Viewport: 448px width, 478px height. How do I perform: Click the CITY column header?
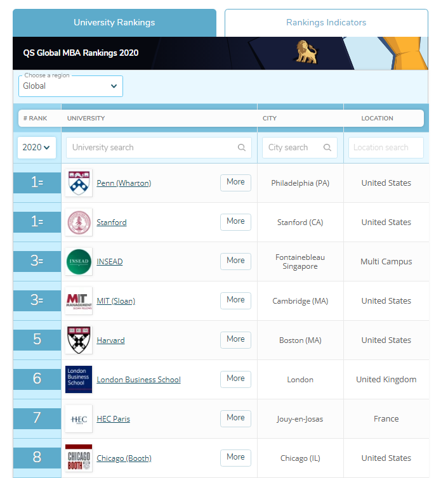coord(270,119)
